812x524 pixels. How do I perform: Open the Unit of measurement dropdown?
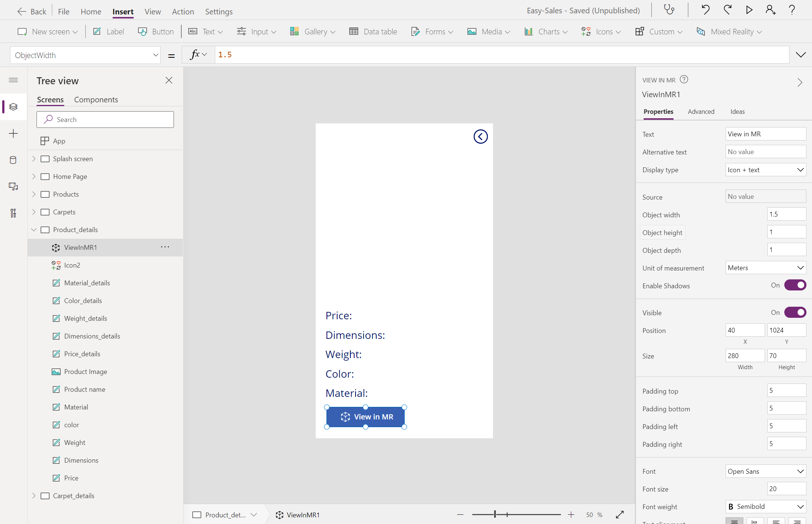click(x=766, y=268)
